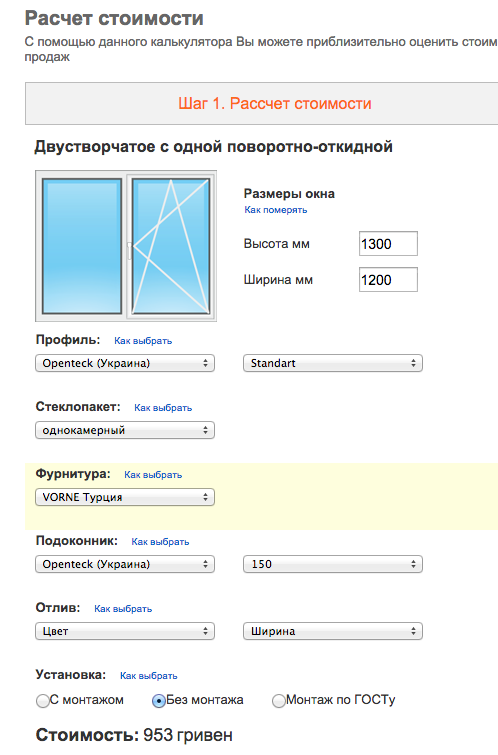498x755 pixels.
Task: Expand the Standart profile series dropdown
Action: coord(333,363)
